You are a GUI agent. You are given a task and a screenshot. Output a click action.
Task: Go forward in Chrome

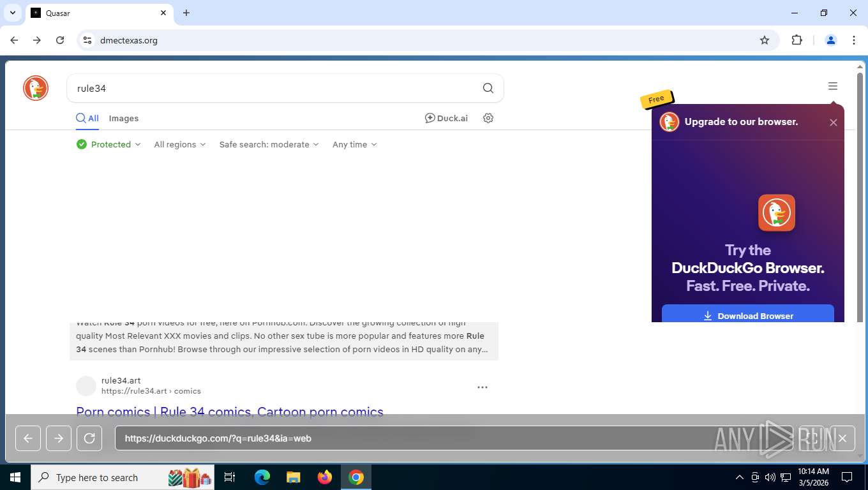(x=37, y=40)
